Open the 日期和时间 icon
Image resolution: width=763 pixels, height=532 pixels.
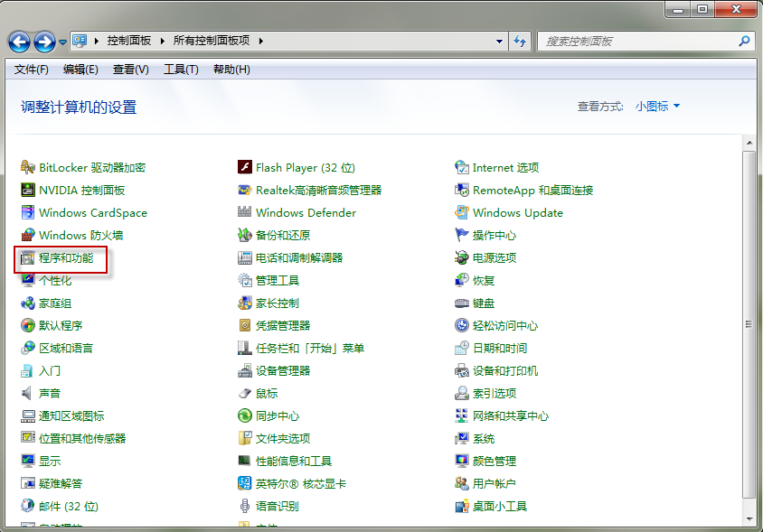[461, 348]
